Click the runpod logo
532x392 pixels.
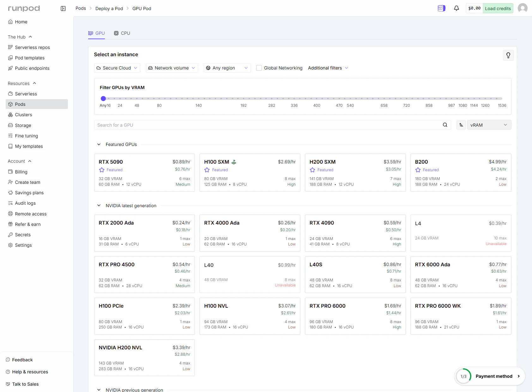point(24,9)
